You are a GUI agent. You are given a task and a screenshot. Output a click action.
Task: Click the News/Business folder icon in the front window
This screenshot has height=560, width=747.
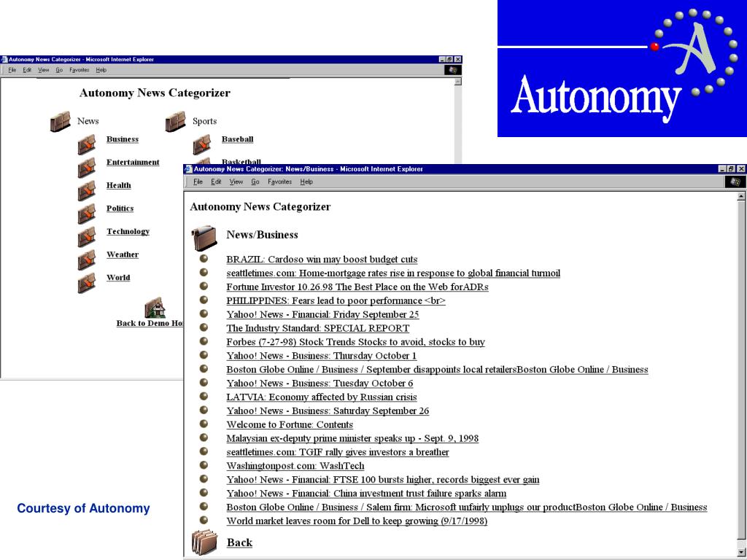pyautogui.click(x=204, y=238)
